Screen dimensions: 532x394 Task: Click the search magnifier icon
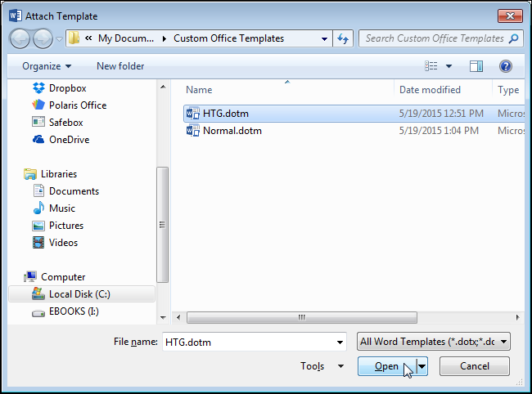tap(514, 38)
